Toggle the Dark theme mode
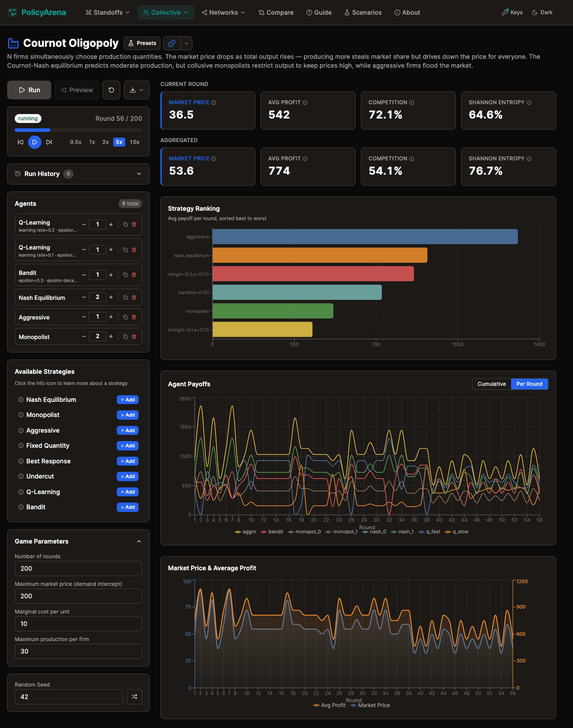The height and width of the screenshot is (728, 573). point(542,12)
